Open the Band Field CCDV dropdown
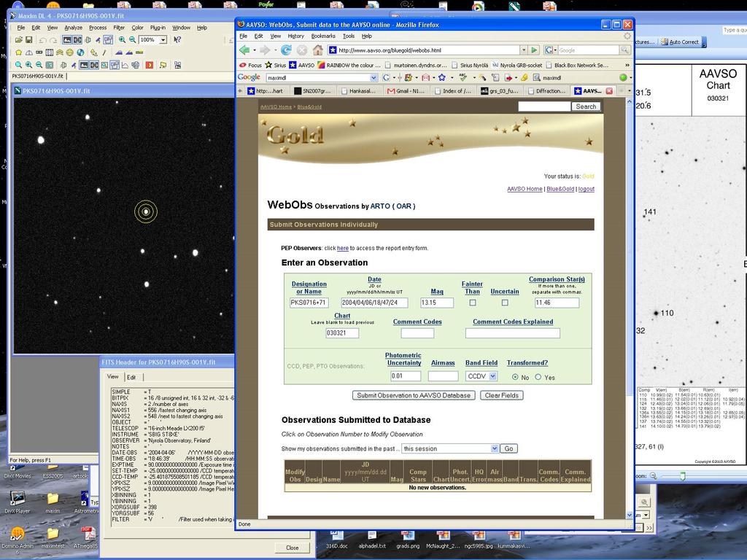The height and width of the screenshot is (560, 747). [x=492, y=376]
